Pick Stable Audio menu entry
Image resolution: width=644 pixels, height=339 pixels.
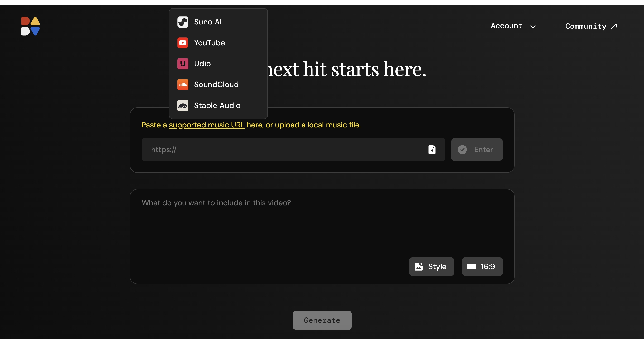[218, 105]
